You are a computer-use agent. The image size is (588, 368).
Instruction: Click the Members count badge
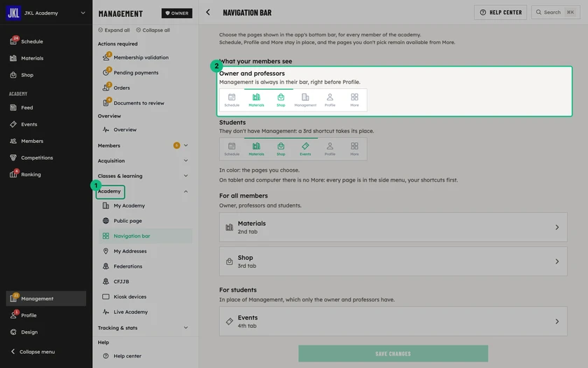coord(176,145)
